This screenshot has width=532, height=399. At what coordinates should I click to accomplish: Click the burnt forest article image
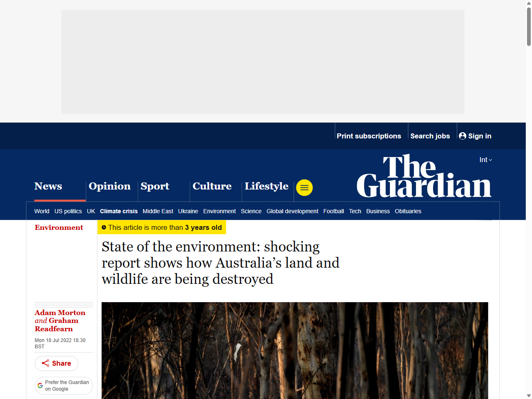[295, 350]
